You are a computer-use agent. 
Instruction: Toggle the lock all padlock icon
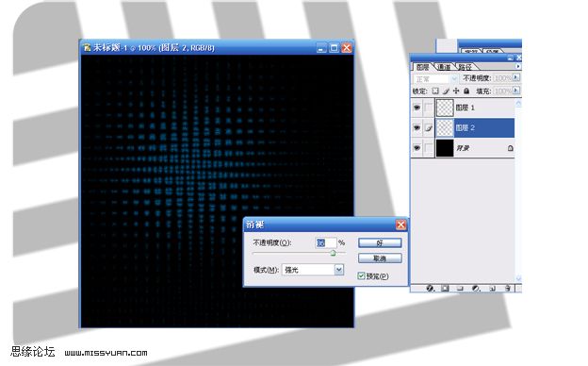(466, 91)
